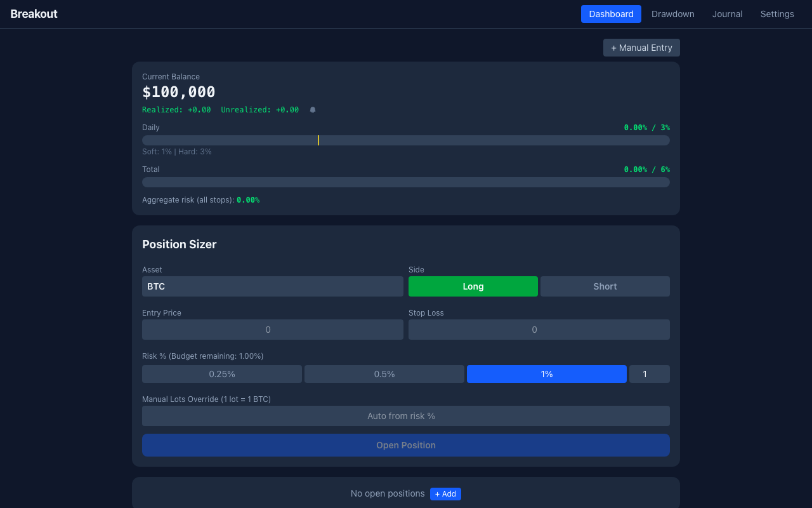This screenshot has height=508, width=812.
Task: Click the bell alert icon beside Unrealized
Action: click(313, 110)
